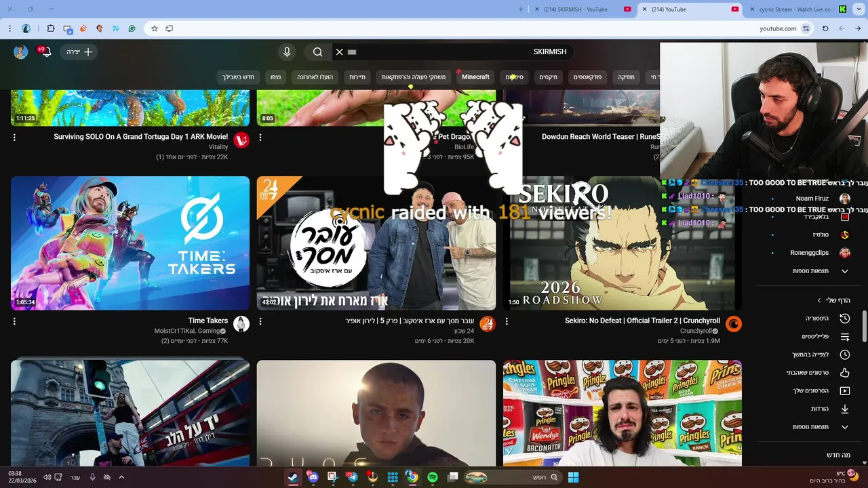Open the הדף שלי section chevron
Image resolution: width=868 pixels, height=488 pixels.
click(x=819, y=300)
